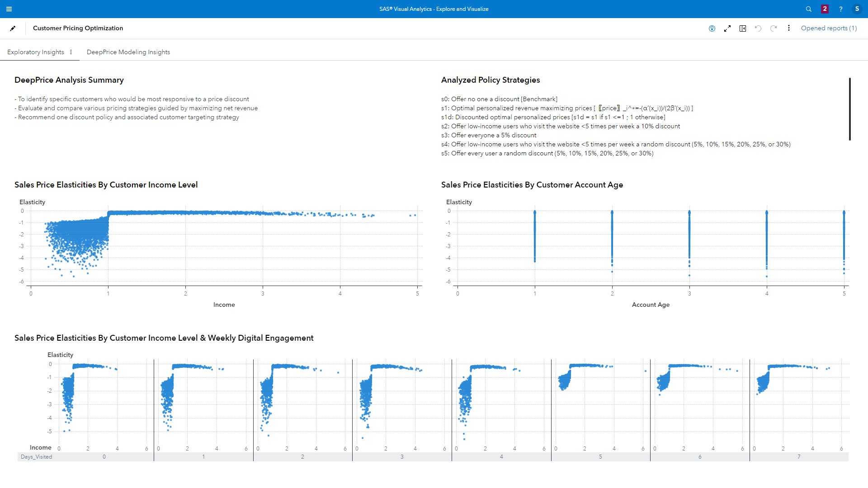Open the notifications badge showing 2
The height and width of the screenshot is (488, 868).
[825, 9]
